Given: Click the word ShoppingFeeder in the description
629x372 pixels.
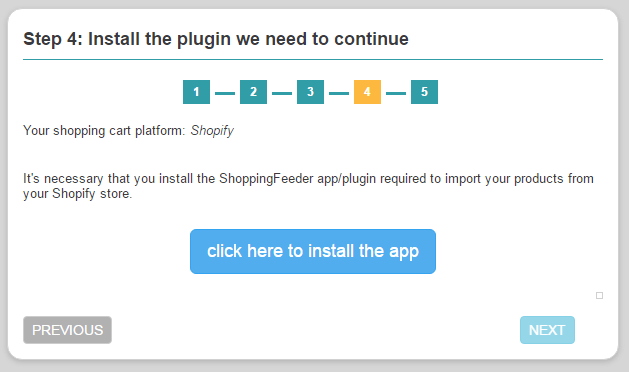Looking at the screenshot, I should pyautogui.click(x=266, y=179).
